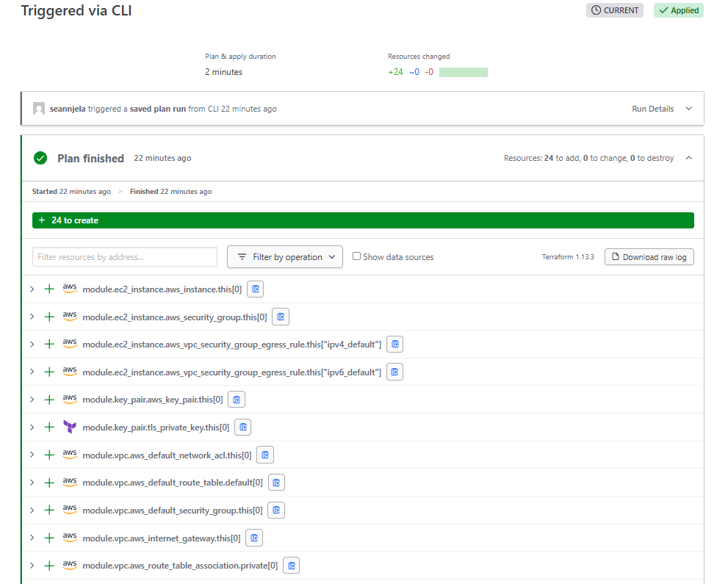The height and width of the screenshot is (584, 728).
Task: Enable the Show data sources checkbox
Action: pos(357,256)
